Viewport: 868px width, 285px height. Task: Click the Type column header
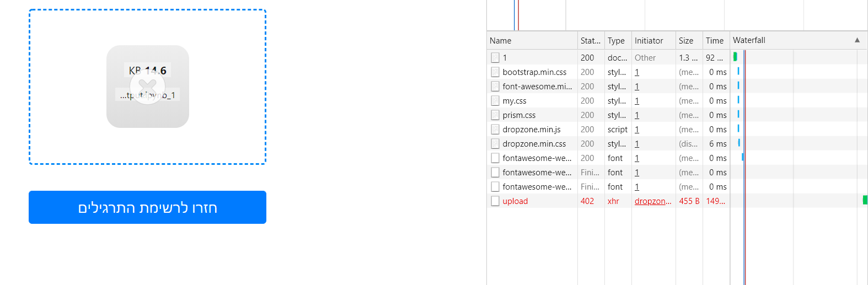(617, 41)
